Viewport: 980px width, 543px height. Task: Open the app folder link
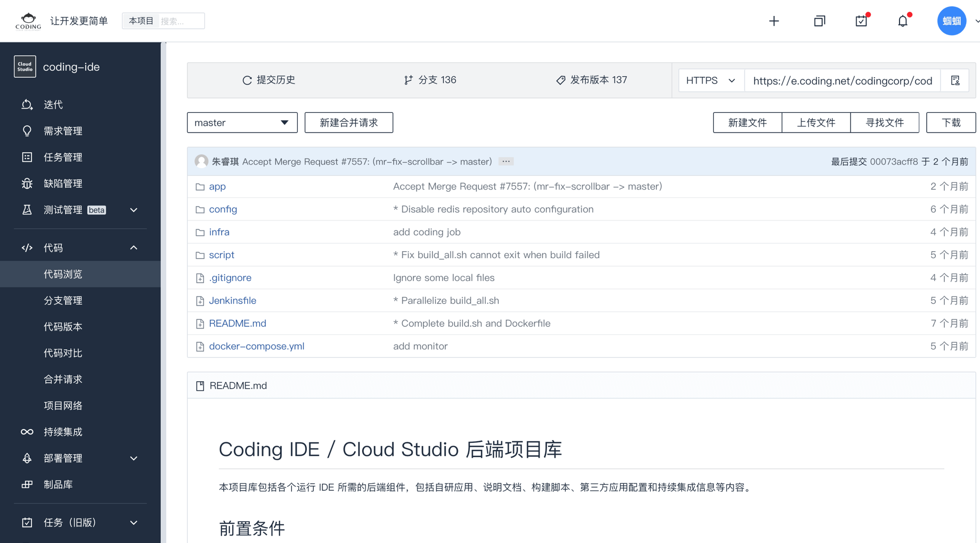coord(217,187)
